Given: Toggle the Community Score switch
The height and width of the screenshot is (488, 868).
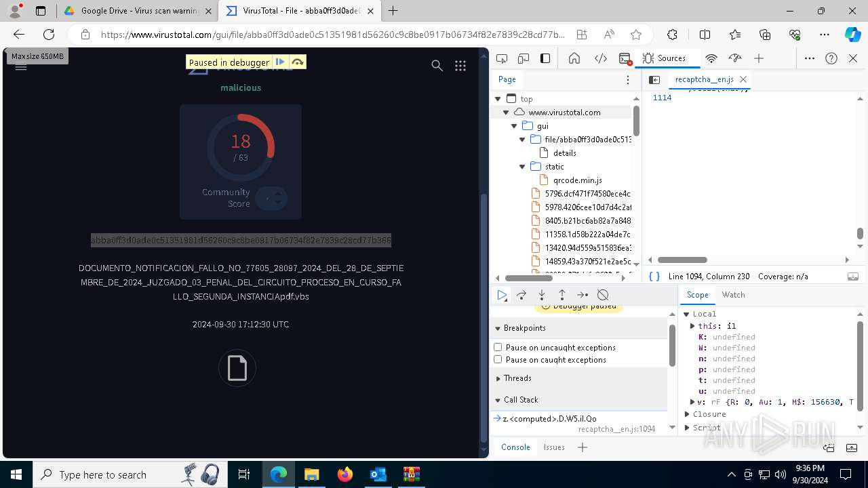Looking at the screenshot, I should coord(271,198).
